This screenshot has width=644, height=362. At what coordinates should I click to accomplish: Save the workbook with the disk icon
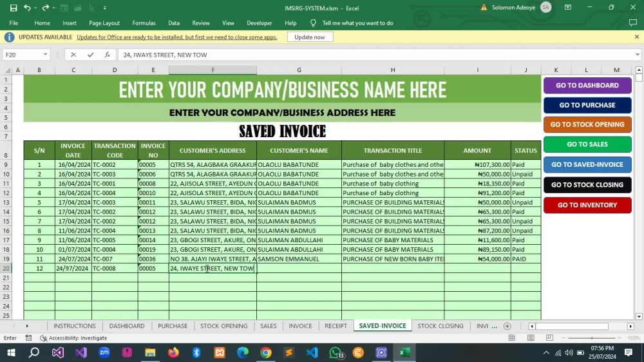click(x=14, y=8)
